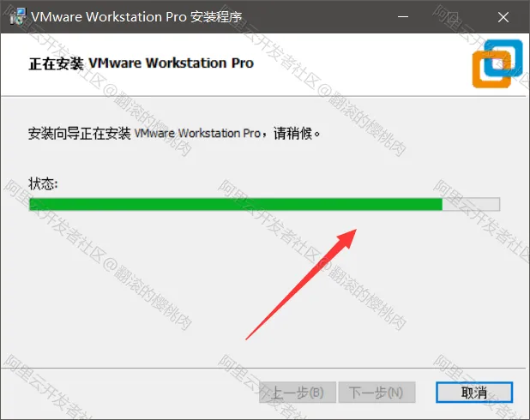Image resolution: width=530 pixels, height=420 pixels.
Task: Maximize the installer window
Action: click(453, 16)
